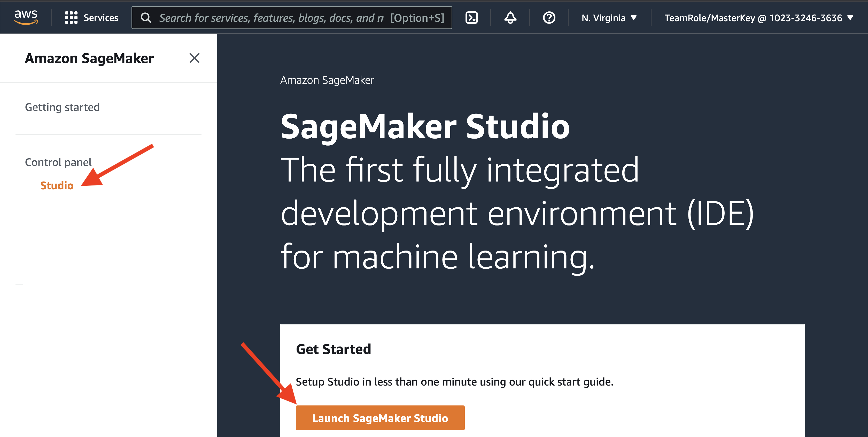The image size is (868, 437).
Task: Click the search magnifier icon
Action: pos(145,18)
